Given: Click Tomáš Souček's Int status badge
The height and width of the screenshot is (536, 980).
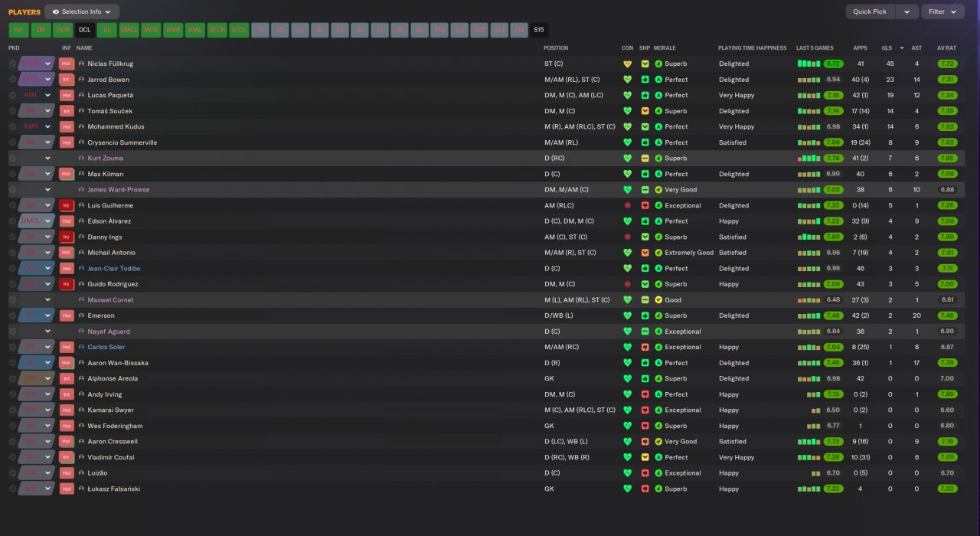Looking at the screenshot, I should tap(67, 111).
